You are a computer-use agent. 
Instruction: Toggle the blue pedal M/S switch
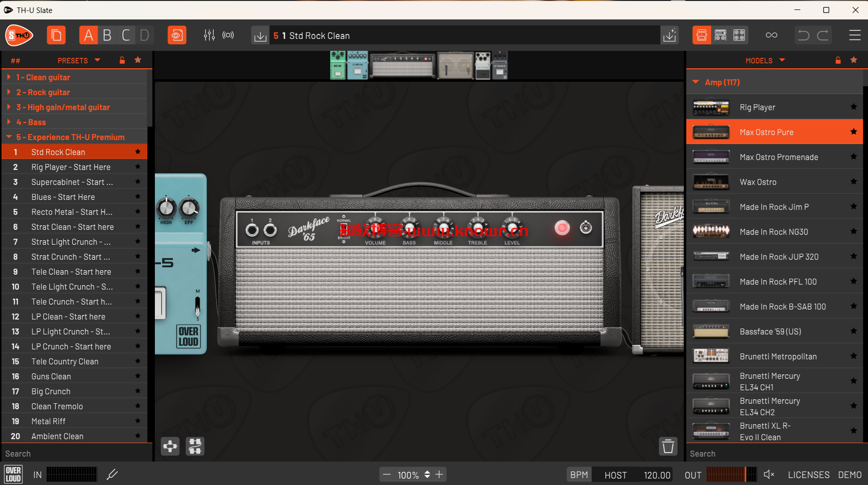tap(198, 305)
